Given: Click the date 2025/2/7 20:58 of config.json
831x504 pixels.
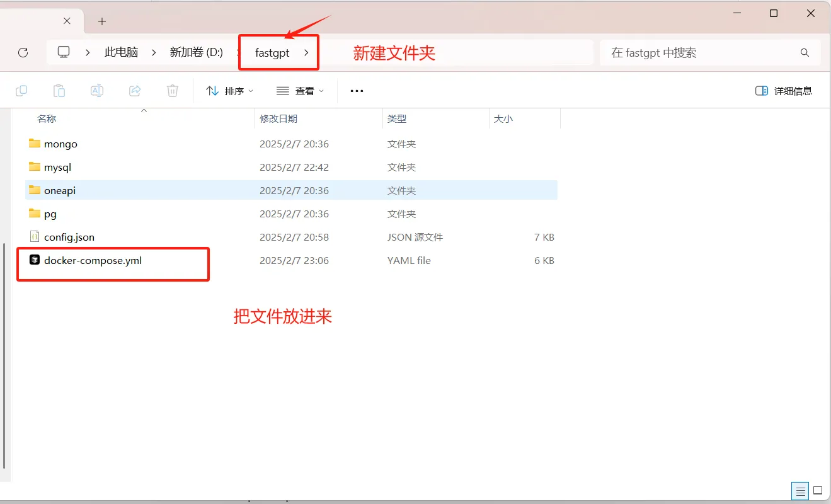Looking at the screenshot, I should (x=294, y=237).
